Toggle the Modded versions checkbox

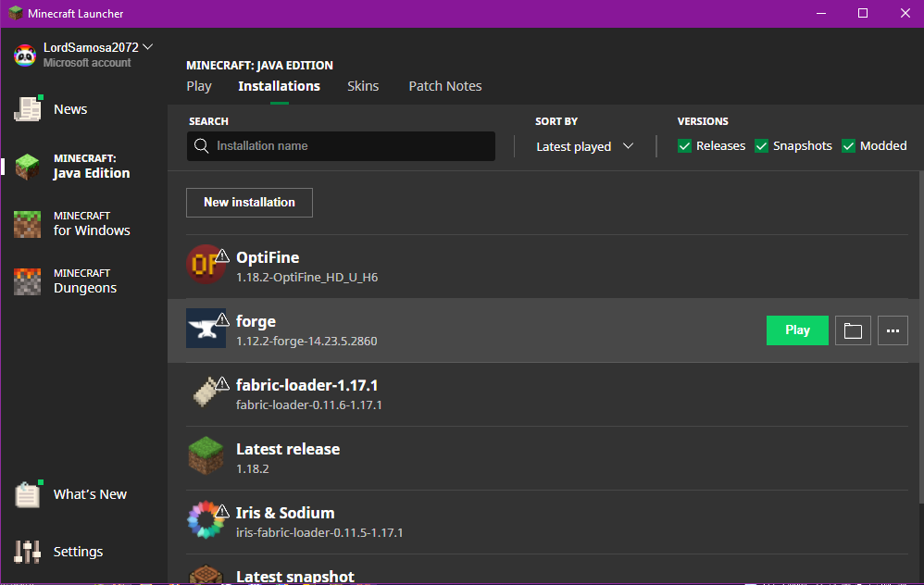848,146
